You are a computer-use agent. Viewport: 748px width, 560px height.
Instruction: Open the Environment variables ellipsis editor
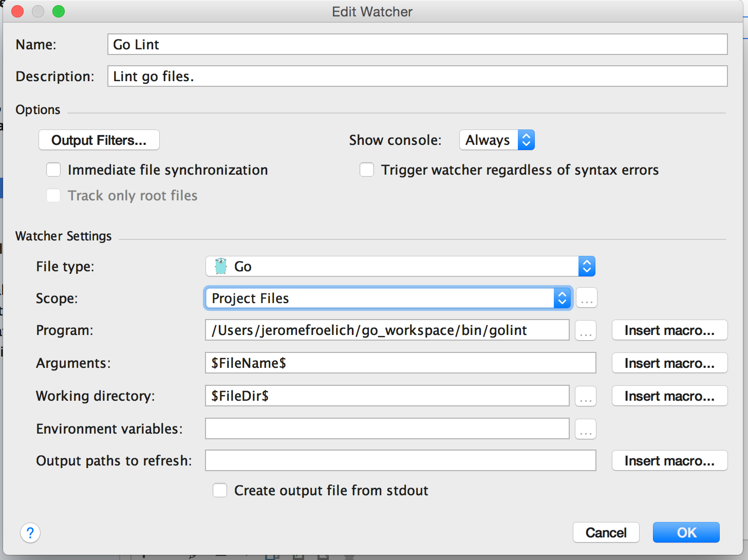[586, 429]
